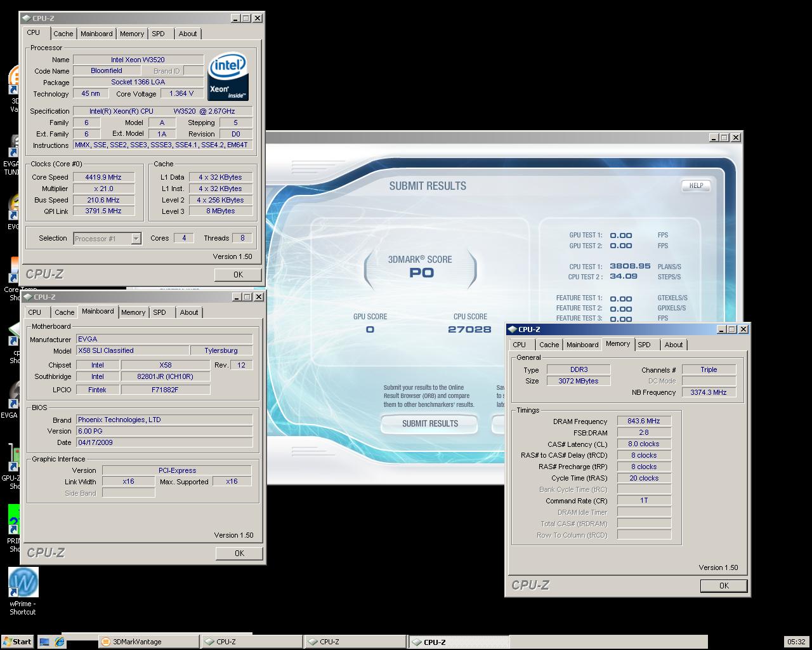Select Mainboard tab in the Memory CPU-Z window
The image size is (812, 650).
coord(582,345)
